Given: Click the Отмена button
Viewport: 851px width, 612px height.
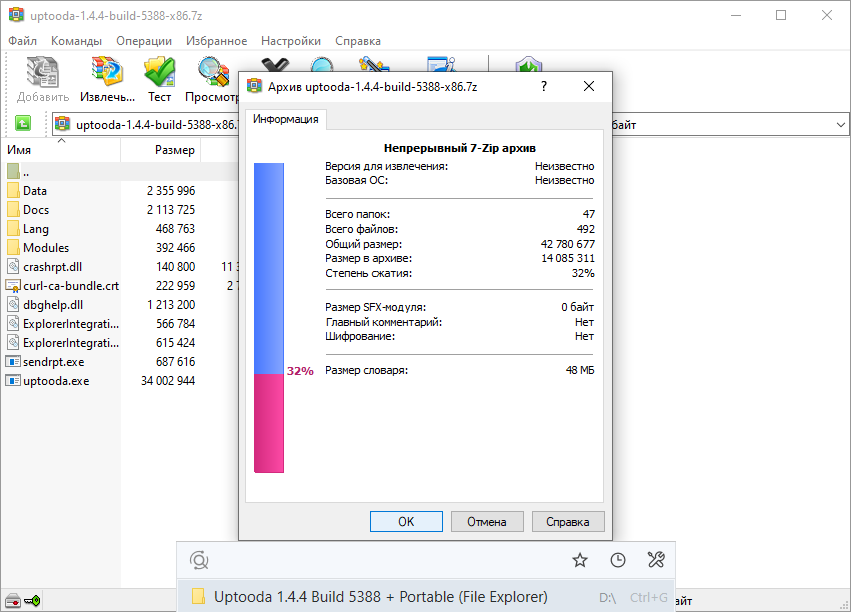Looking at the screenshot, I should click(487, 521).
